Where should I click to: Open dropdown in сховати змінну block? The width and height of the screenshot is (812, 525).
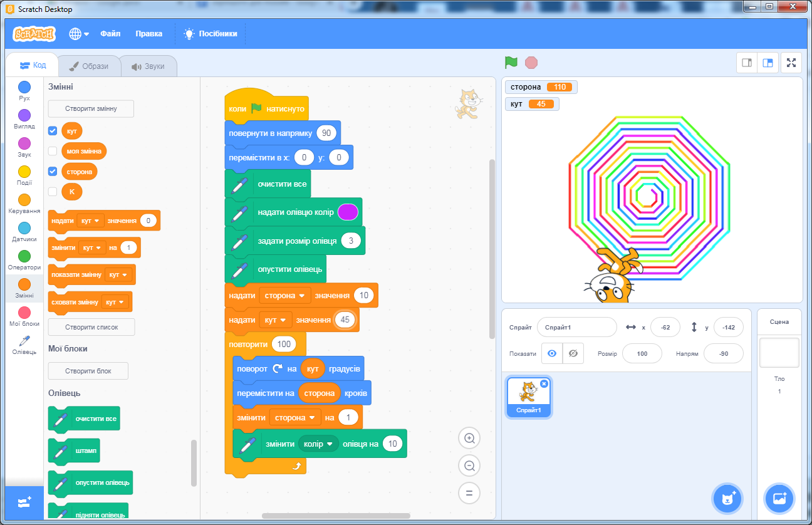(x=115, y=302)
